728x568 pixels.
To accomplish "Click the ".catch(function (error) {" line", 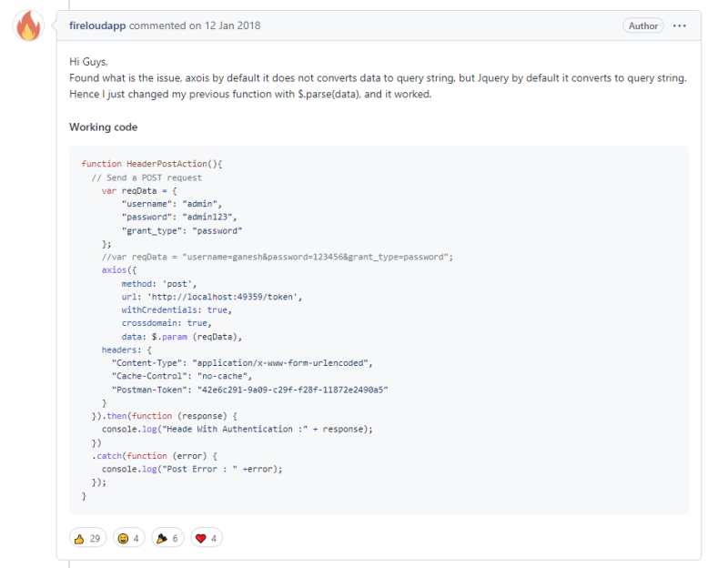I will point(154,456).
